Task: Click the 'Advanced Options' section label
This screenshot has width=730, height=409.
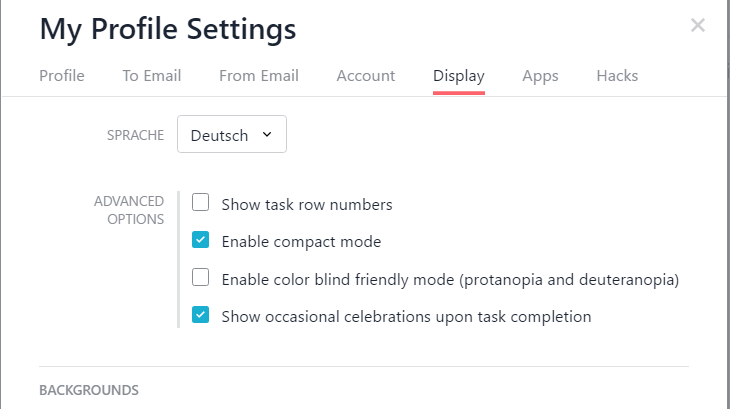Action: (129, 210)
